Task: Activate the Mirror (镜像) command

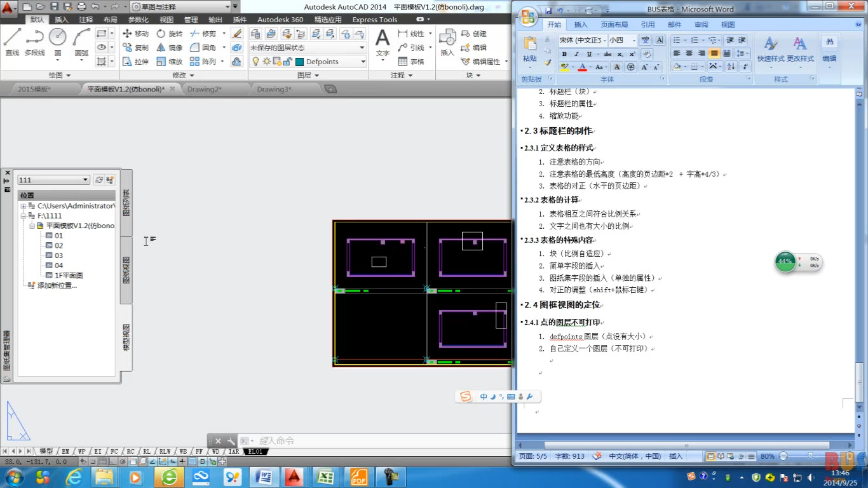Action: point(170,48)
